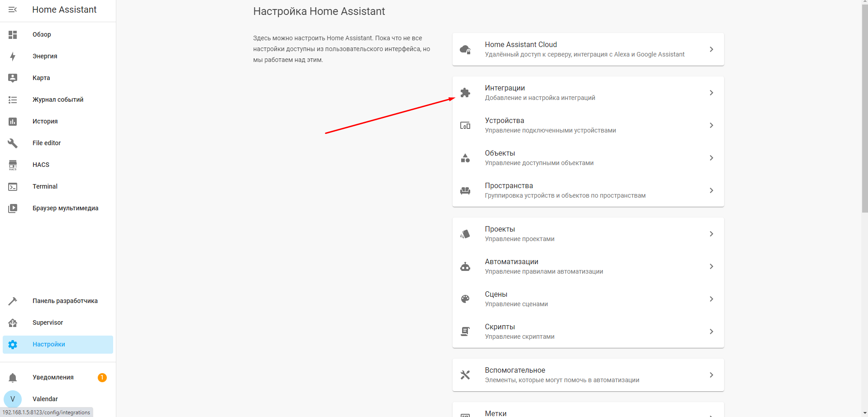Go to Энергия in the sidebar
The image size is (868, 417).
pyautogui.click(x=58, y=56)
